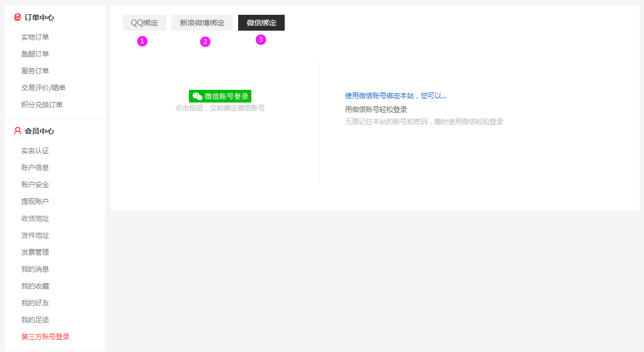This screenshot has height=352, width=644.
Task: Open 实物订单 in the sidebar
Action: 35,37
